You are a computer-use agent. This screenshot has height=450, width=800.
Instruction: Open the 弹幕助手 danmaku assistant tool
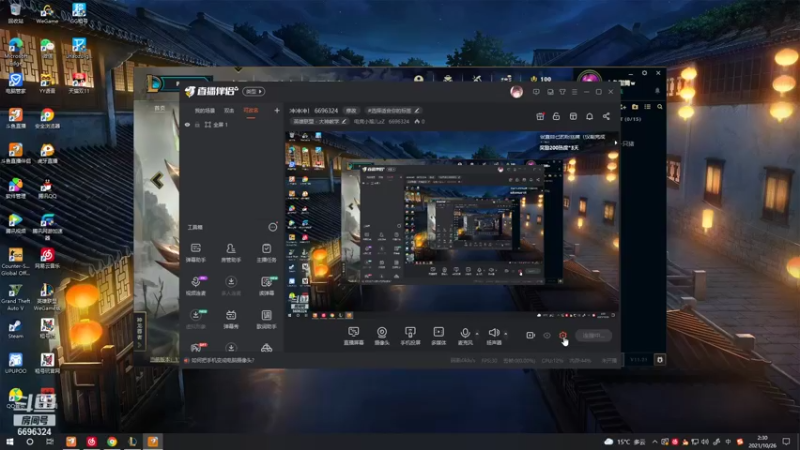(x=195, y=253)
